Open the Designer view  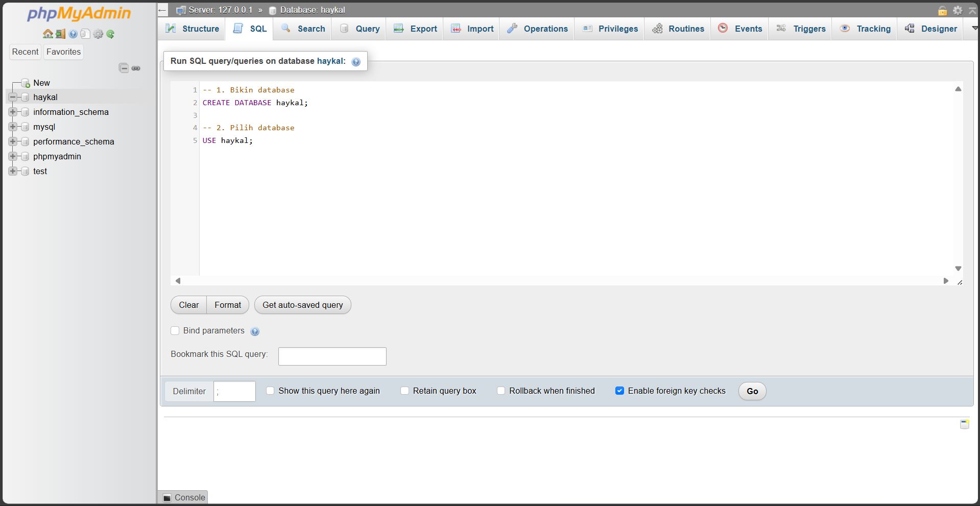pos(939,29)
